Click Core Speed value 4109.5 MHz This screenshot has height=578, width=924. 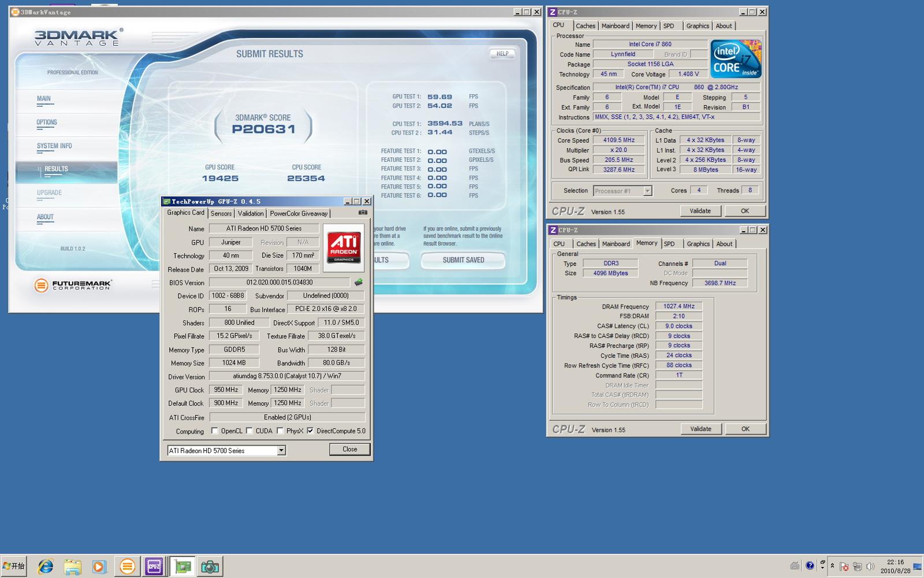(x=619, y=140)
